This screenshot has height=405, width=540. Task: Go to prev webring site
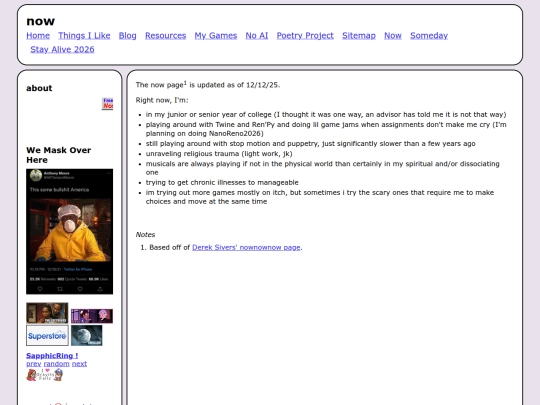(33, 364)
